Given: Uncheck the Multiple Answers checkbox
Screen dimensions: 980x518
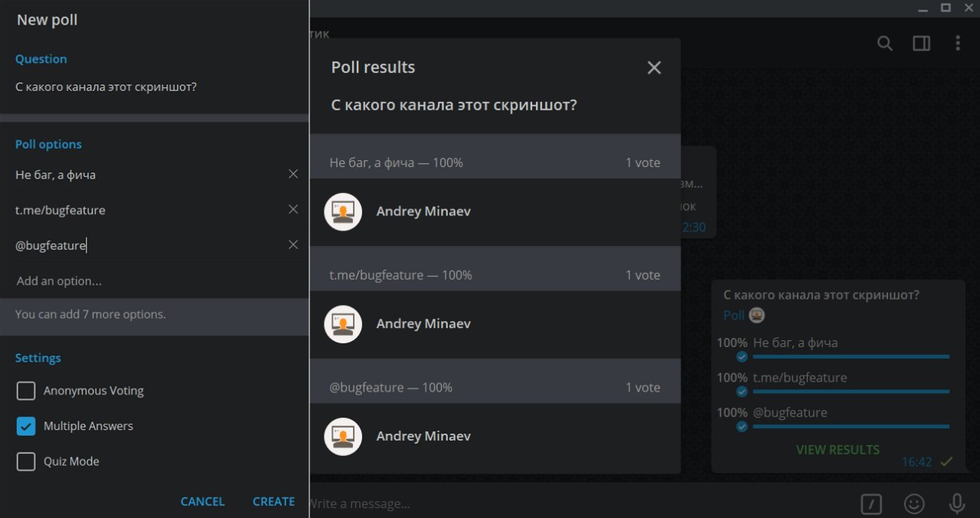Looking at the screenshot, I should 26,426.
